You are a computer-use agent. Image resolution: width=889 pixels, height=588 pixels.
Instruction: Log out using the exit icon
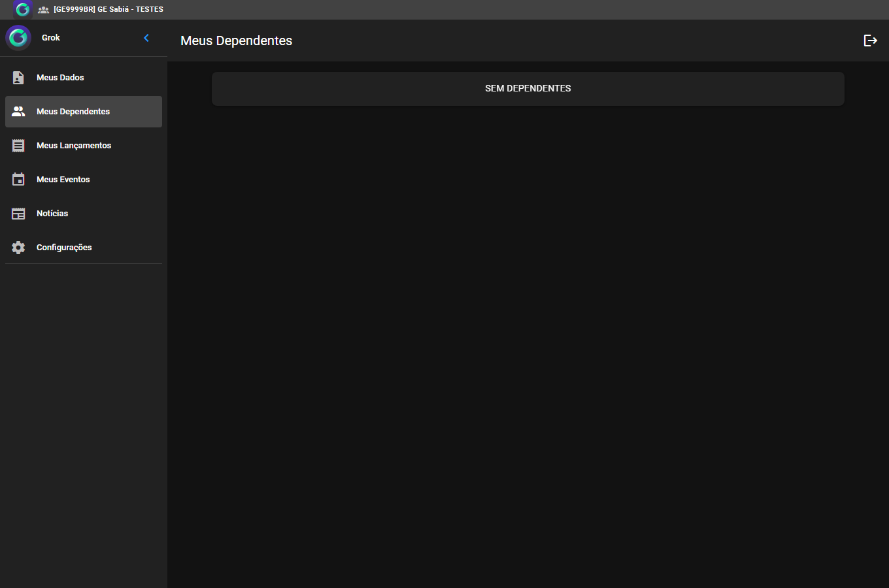pyautogui.click(x=871, y=41)
